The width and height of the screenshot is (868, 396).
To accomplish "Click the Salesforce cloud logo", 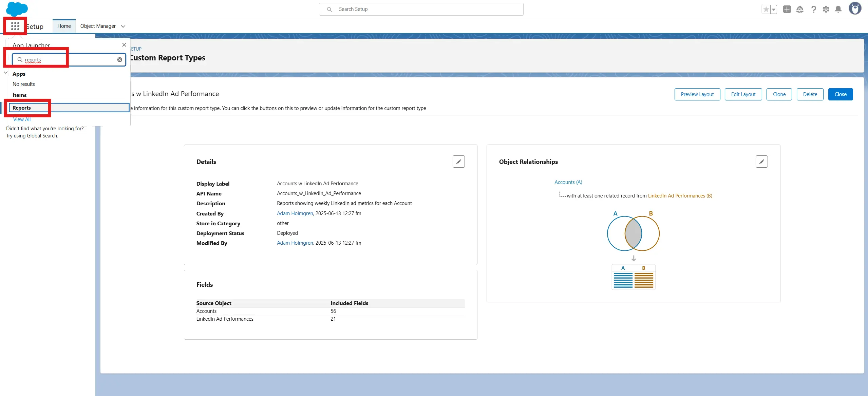I will [x=17, y=8].
